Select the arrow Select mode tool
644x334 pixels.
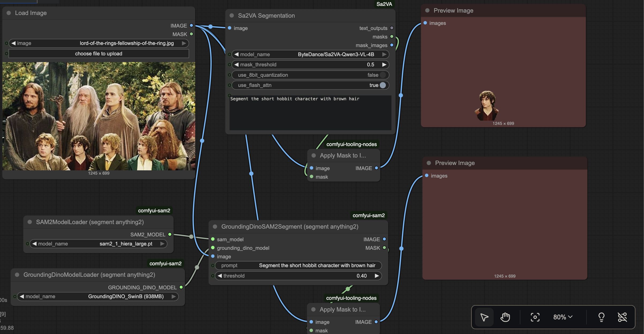pyautogui.click(x=484, y=317)
